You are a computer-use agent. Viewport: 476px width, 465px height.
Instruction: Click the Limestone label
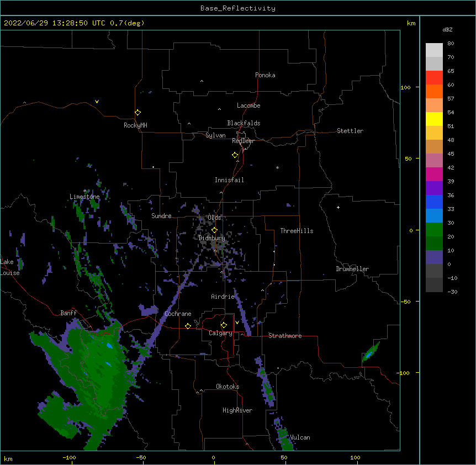click(x=84, y=197)
